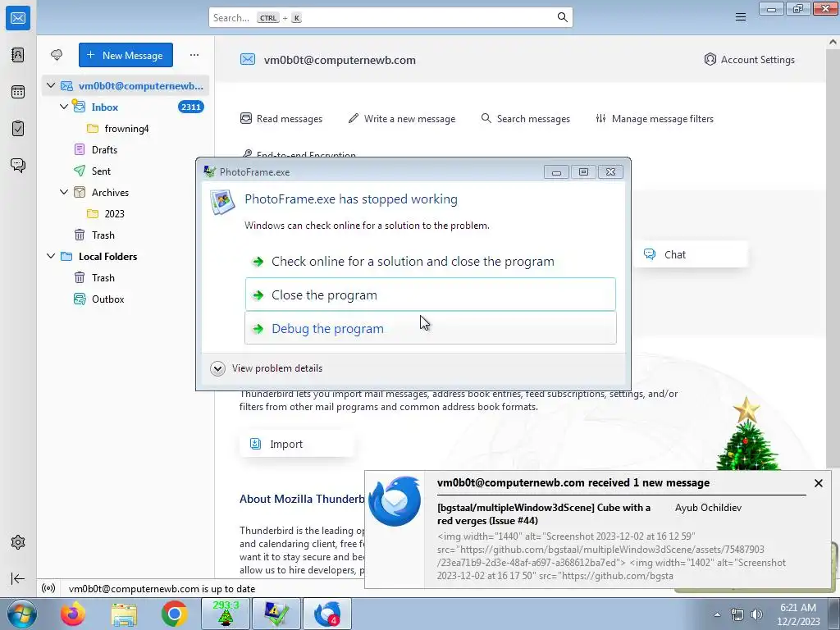Click Read messages
This screenshot has width=840, height=630.
tap(281, 118)
